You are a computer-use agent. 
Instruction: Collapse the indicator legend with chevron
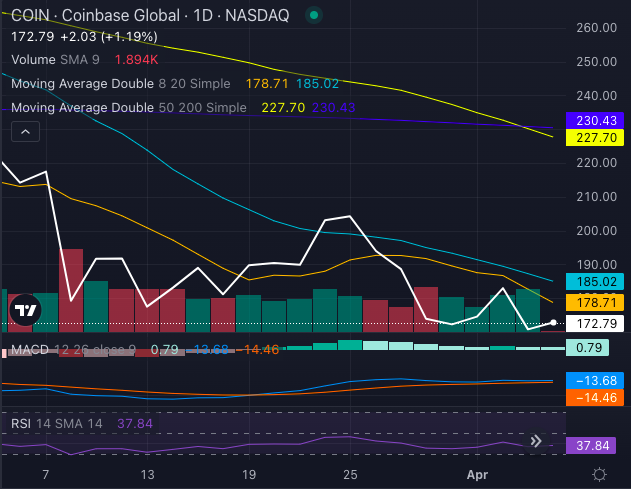coord(25,131)
